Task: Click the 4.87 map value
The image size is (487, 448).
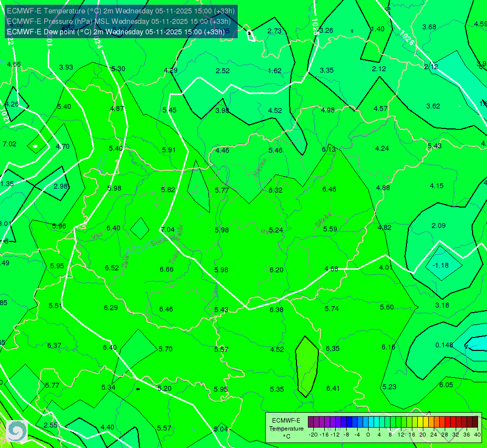Action: point(117,109)
